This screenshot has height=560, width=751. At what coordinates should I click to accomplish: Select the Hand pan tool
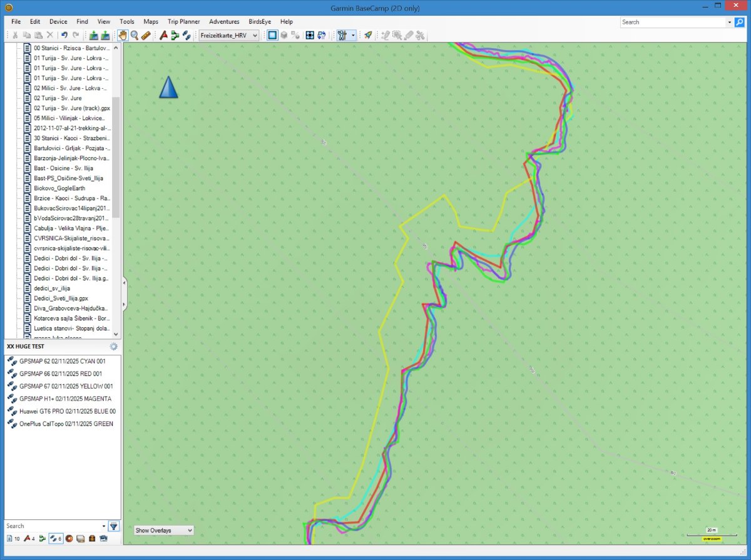123,36
